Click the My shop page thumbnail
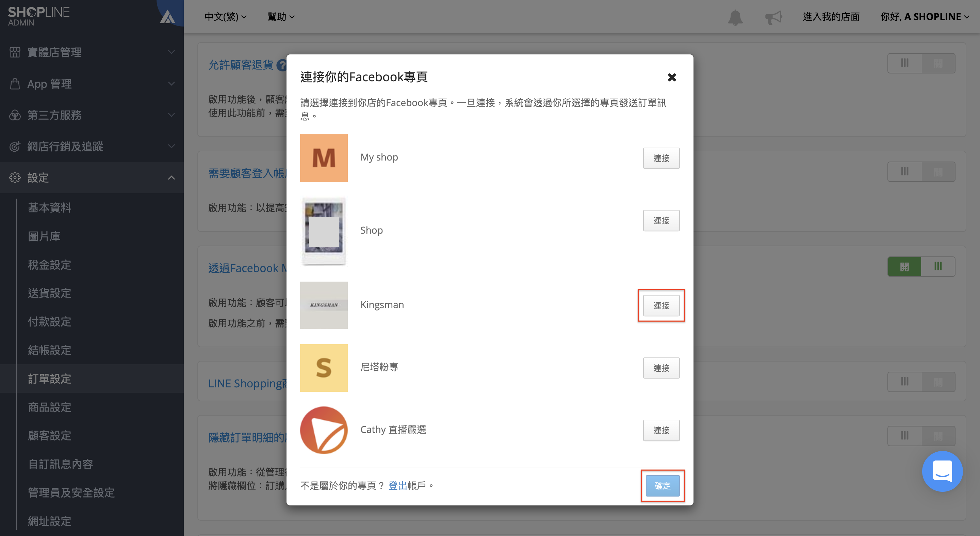 click(324, 158)
